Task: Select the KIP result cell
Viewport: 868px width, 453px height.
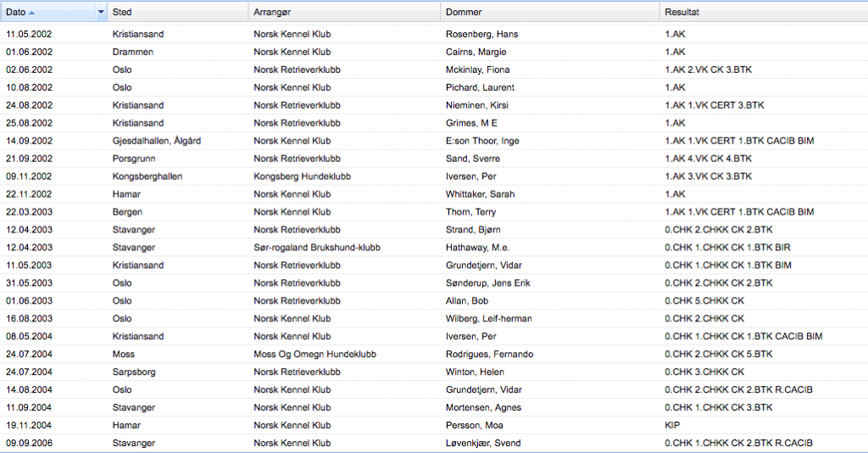Action: (x=672, y=425)
